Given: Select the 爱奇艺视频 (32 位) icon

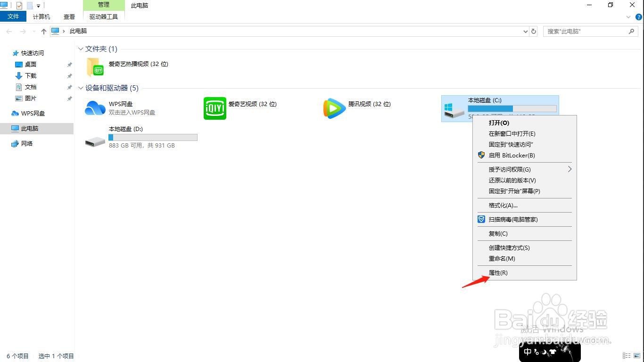Looking at the screenshot, I should click(x=215, y=108).
